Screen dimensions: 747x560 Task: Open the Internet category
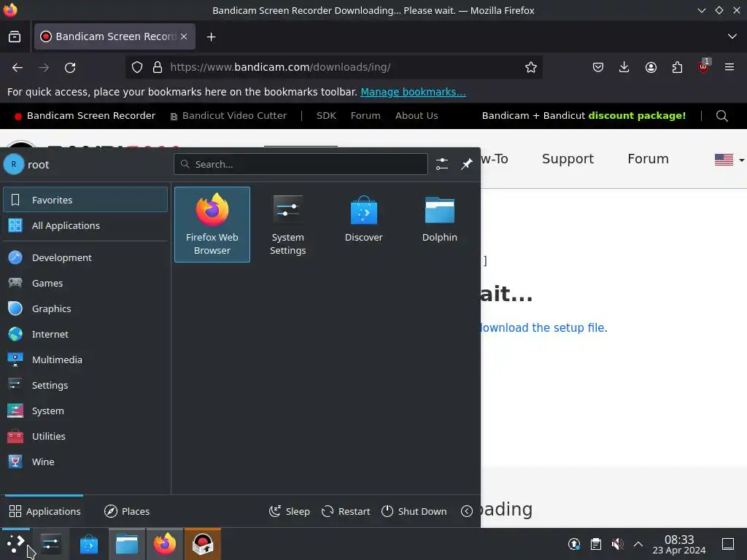click(x=85, y=334)
